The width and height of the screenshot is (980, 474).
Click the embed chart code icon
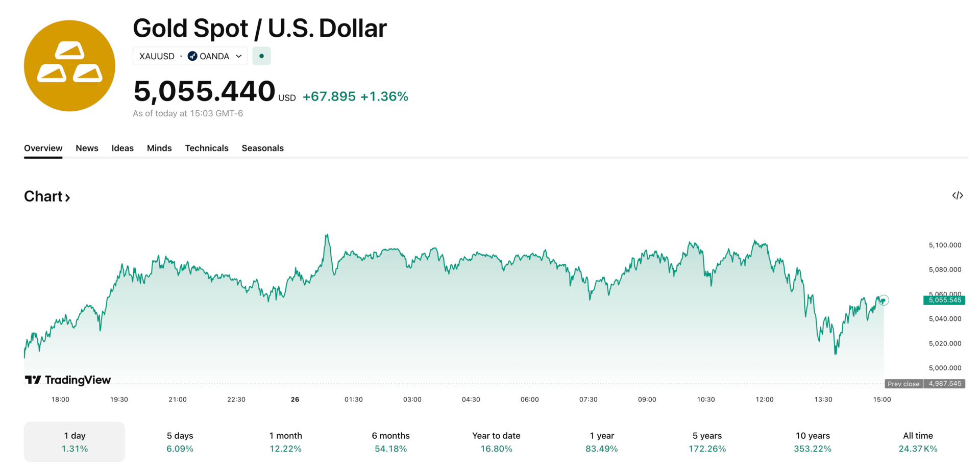coord(958,196)
